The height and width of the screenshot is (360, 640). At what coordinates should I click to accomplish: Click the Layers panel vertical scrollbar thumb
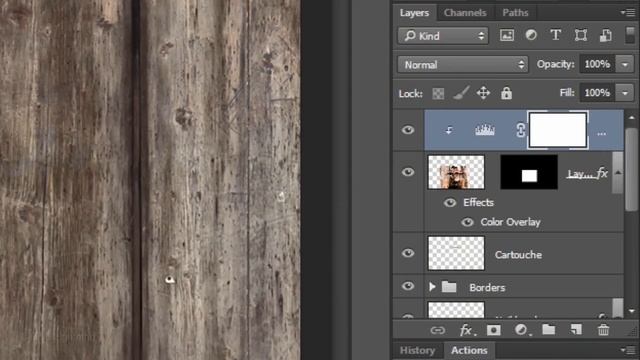coord(631,169)
